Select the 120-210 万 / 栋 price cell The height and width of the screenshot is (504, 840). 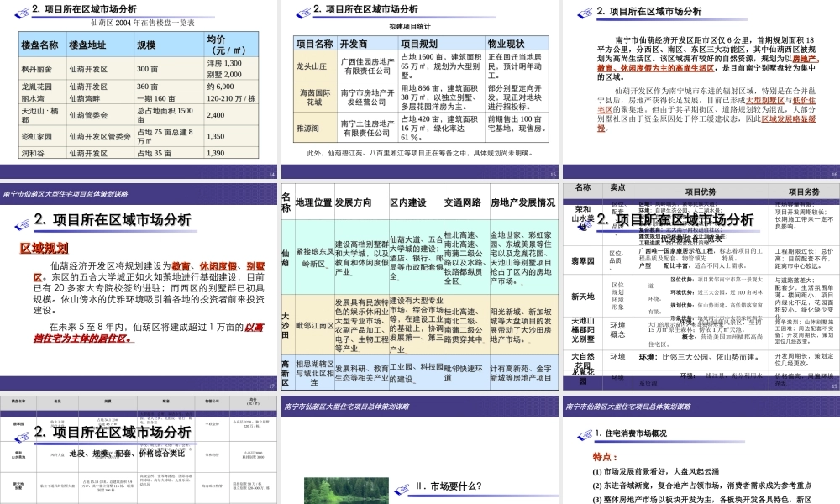click(x=232, y=98)
